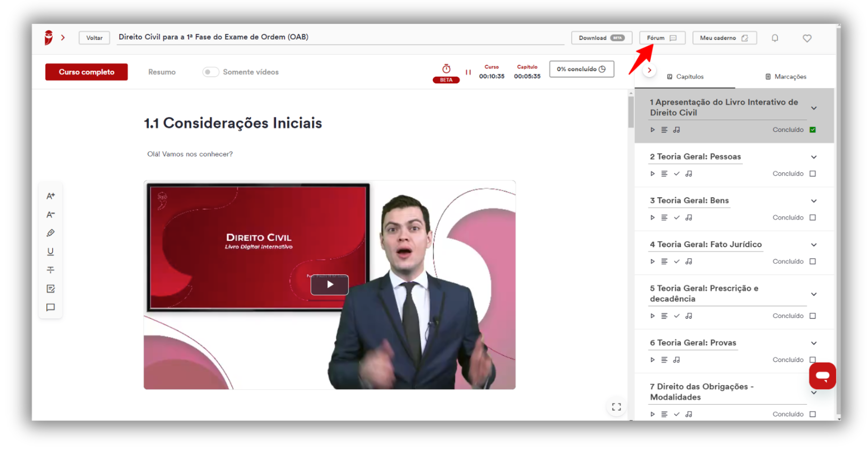Select the strikethrough text tool
Screen dimensions: 868x453
(51, 270)
